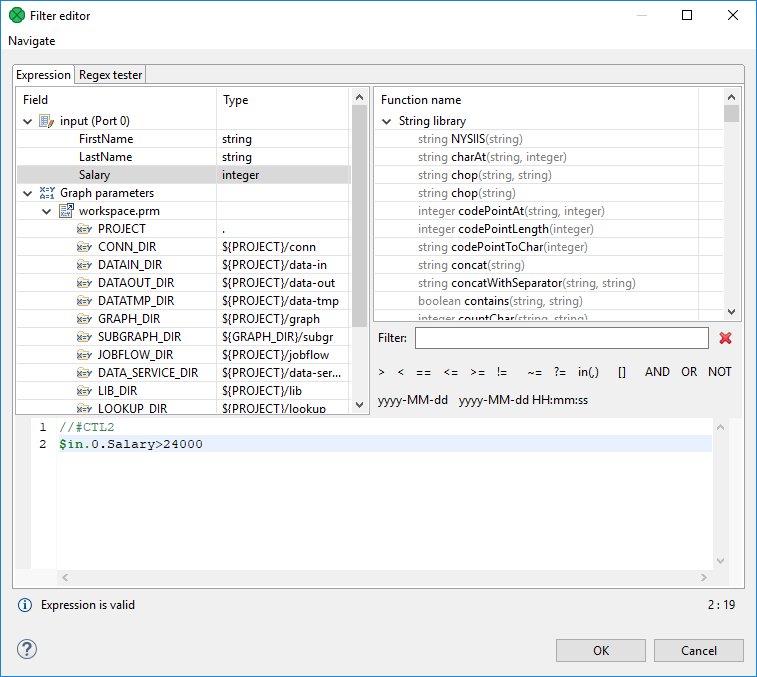The width and height of the screenshot is (757, 677).
Task: Insert the yyyy-MM-dd date format
Action: point(412,401)
